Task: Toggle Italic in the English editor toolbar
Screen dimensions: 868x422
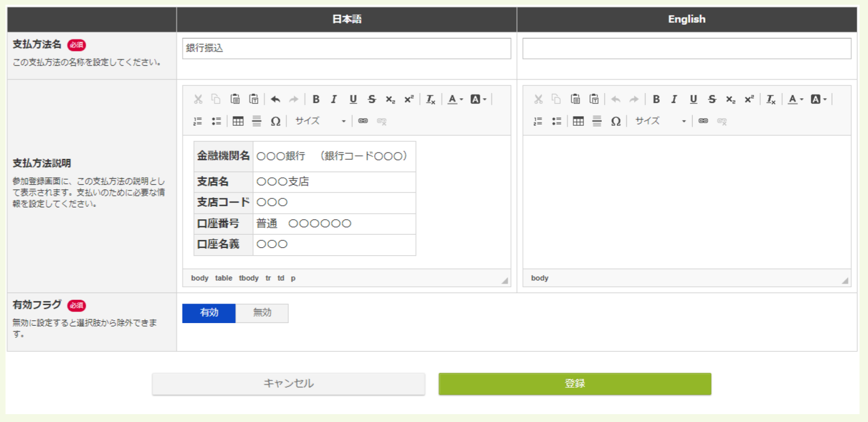Action: coord(674,99)
